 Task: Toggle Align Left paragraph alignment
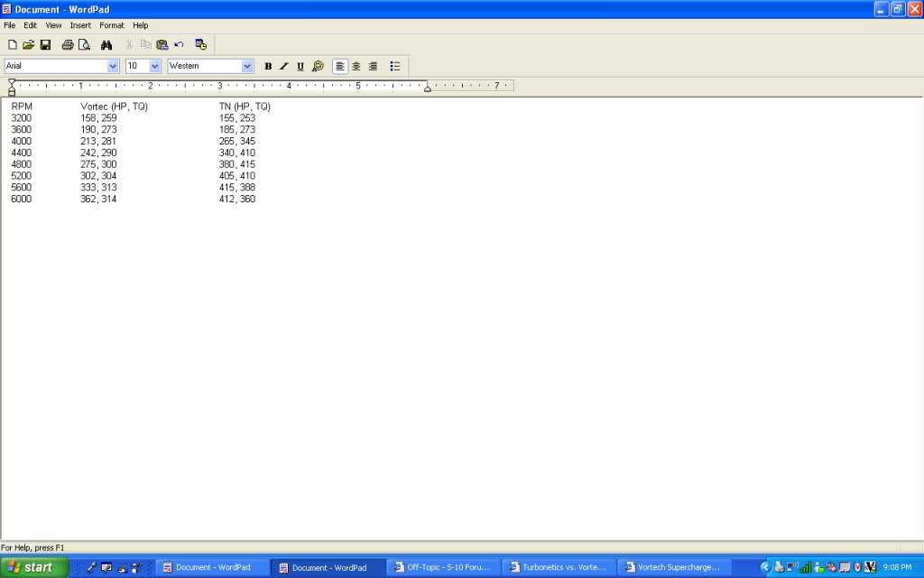340,66
